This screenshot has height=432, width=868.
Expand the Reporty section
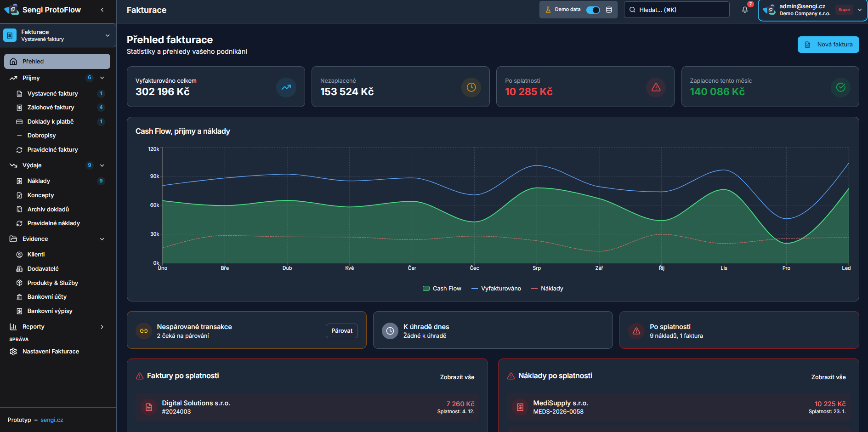point(102,327)
